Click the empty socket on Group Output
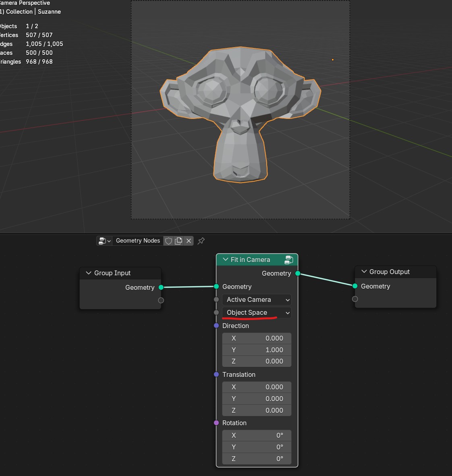Viewport: 452px width, 476px height. tap(355, 299)
